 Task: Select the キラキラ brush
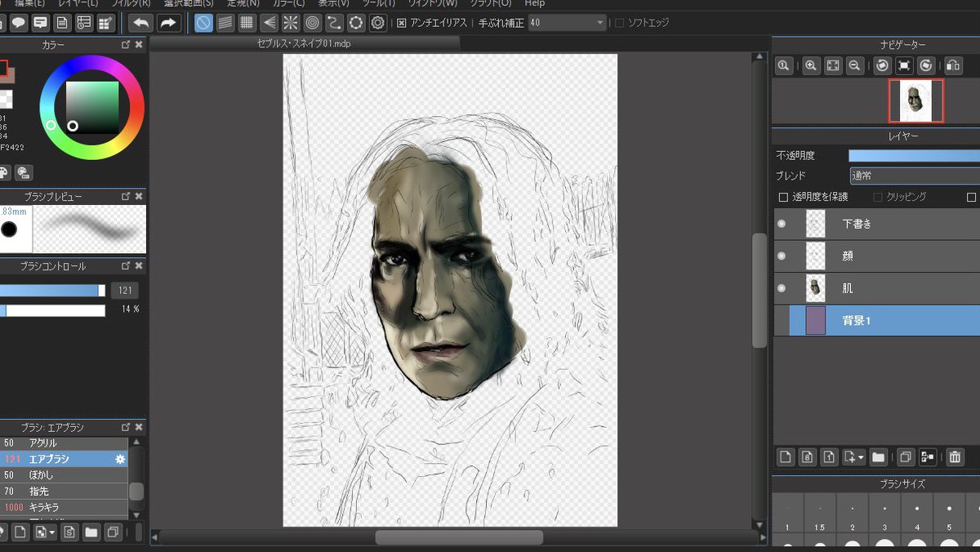click(x=64, y=507)
